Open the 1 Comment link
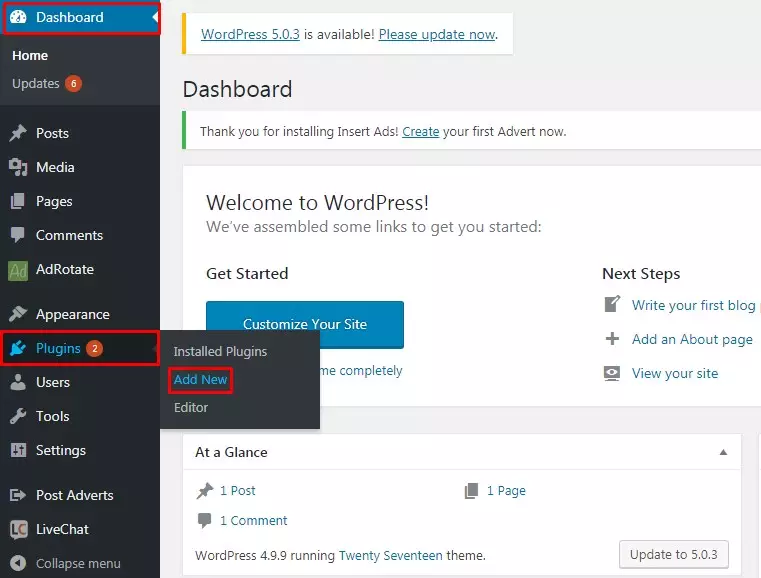This screenshot has width=761, height=578. (253, 520)
